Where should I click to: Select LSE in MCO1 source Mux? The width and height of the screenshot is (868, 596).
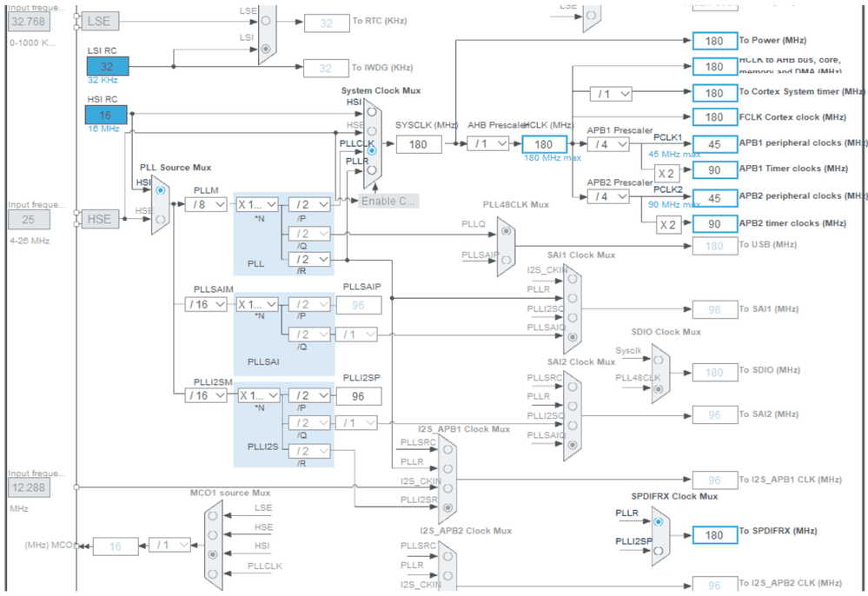pos(213,516)
